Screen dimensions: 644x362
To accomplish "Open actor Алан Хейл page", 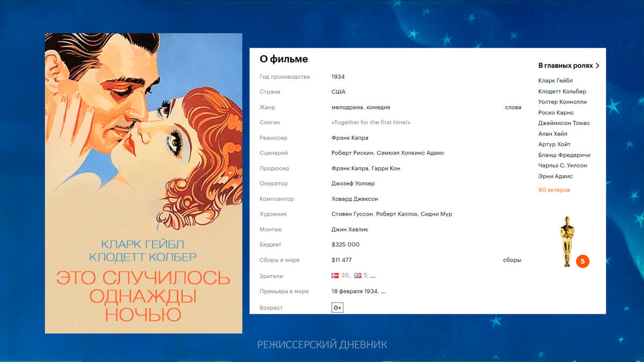I will point(553,134).
